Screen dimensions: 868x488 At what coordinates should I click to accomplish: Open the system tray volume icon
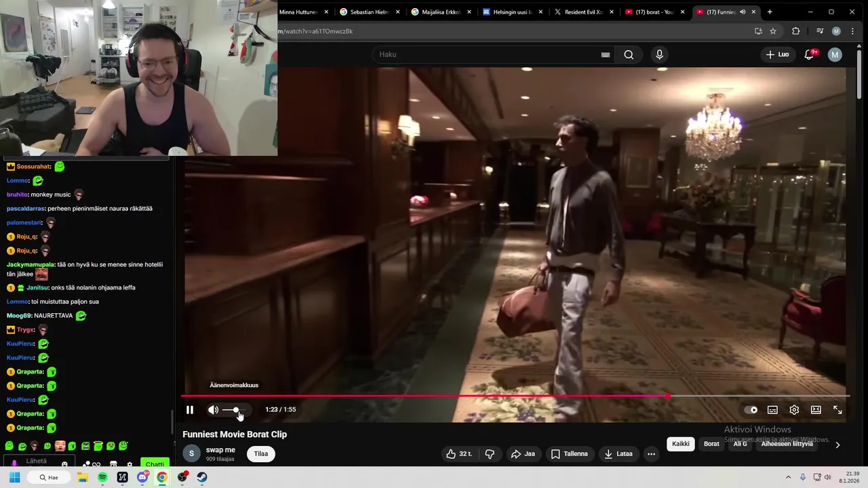pos(828,477)
